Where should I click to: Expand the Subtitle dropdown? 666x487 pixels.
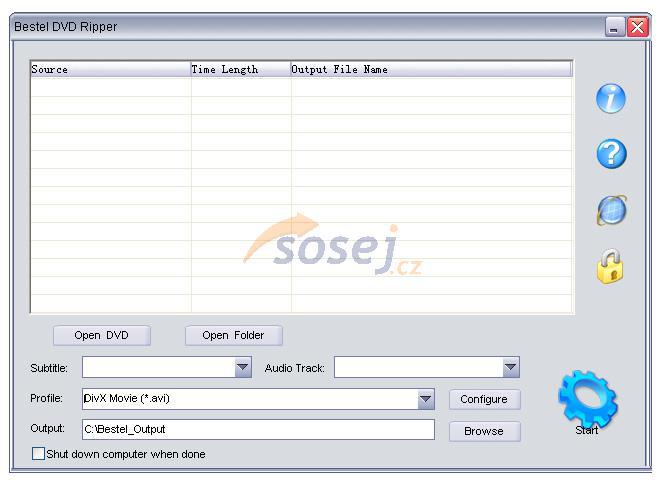pyautogui.click(x=243, y=367)
